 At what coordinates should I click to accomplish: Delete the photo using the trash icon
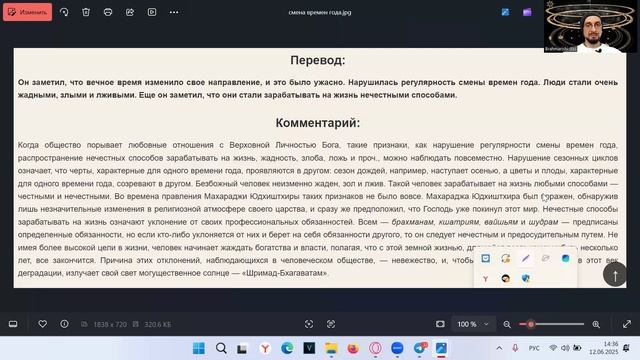(x=86, y=12)
